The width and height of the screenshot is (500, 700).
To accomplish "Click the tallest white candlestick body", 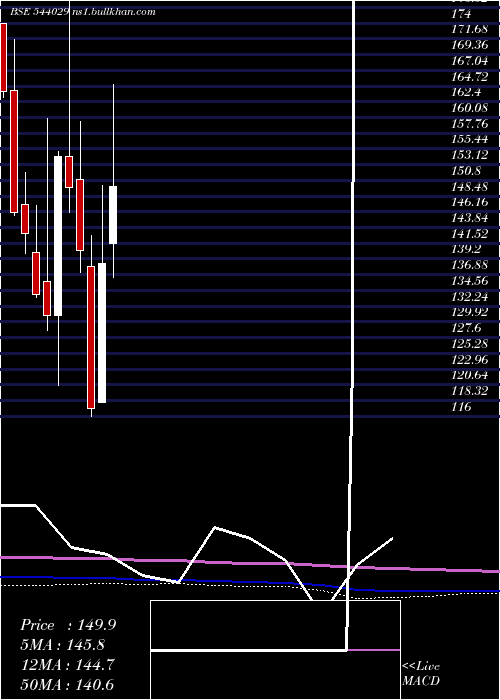I will pos(58,236).
